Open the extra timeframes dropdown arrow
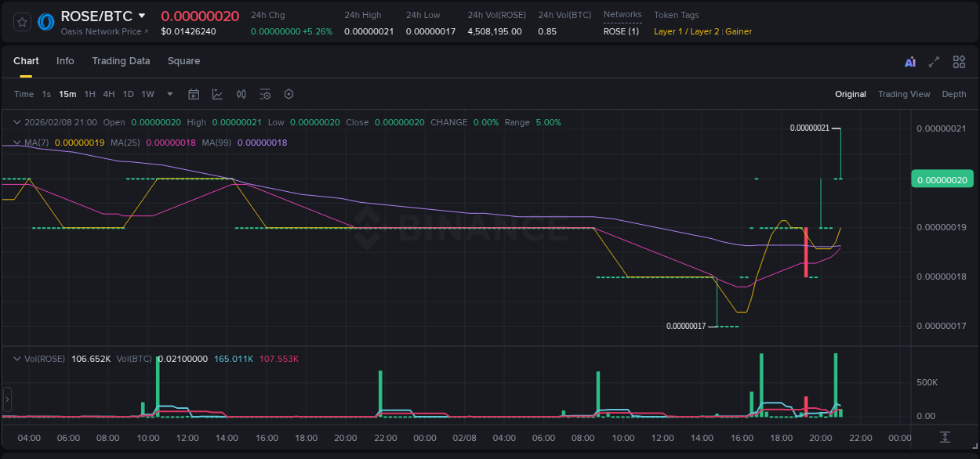Image resolution: width=980 pixels, height=459 pixels. coord(169,94)
